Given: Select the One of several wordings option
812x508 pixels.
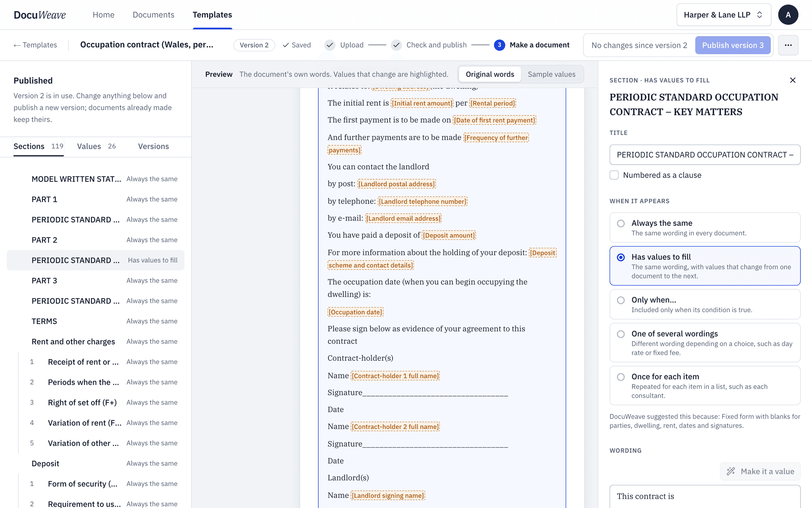Looking at the screenshot, I should click(x=705, y=342).
